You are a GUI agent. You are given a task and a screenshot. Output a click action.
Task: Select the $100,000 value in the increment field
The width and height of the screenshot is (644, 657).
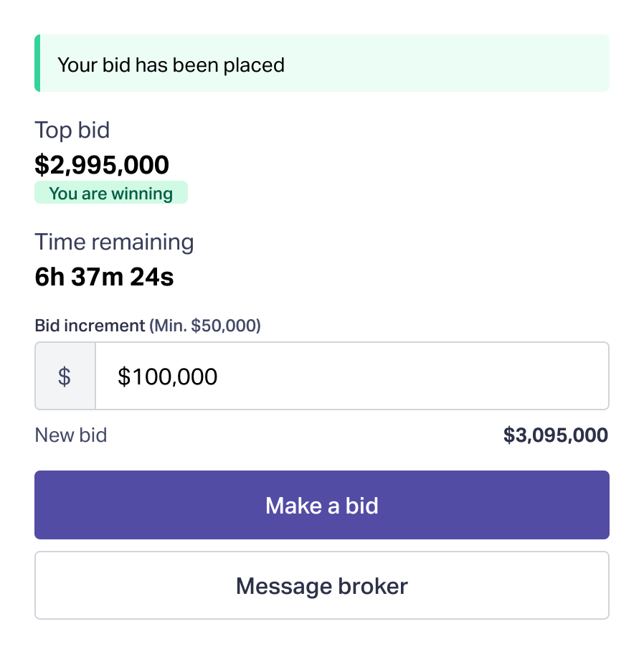[167, 377]
